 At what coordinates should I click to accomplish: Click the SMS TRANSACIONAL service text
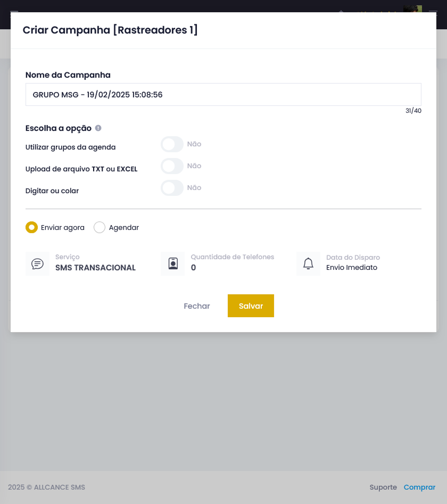point(95,267)
